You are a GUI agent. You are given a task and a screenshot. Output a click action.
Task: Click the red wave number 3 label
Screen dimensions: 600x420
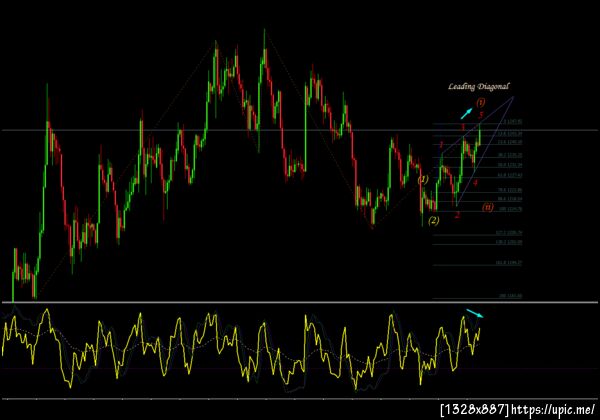(463, 127)
